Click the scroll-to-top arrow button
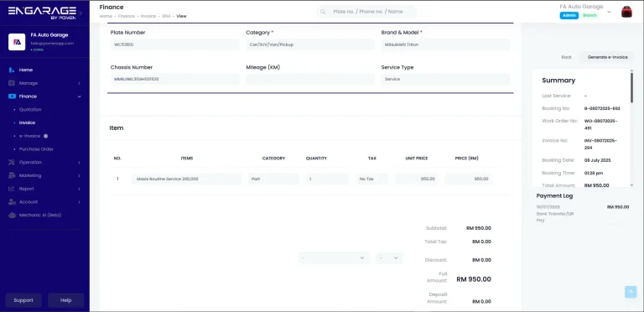644x312 pixels. point(631,292)
